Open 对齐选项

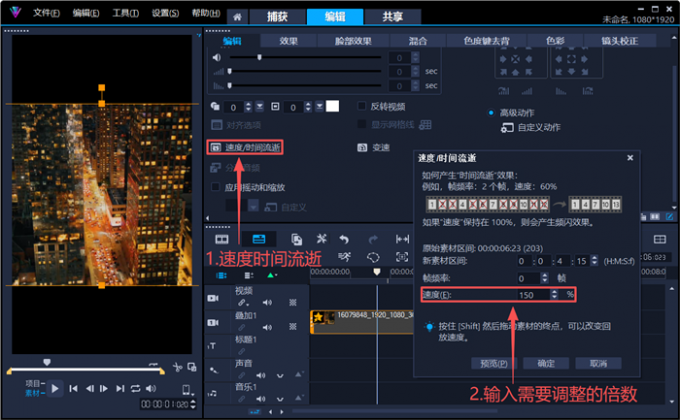pos(236,125)
